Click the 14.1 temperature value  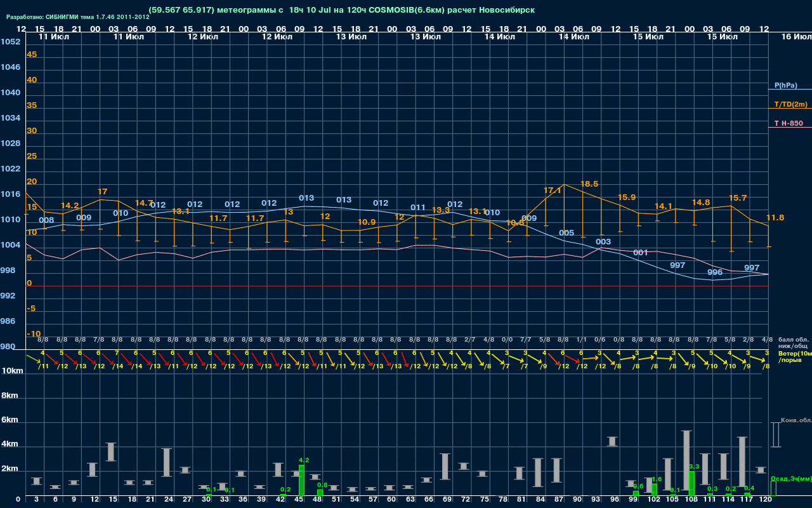(x=664, y=206)
